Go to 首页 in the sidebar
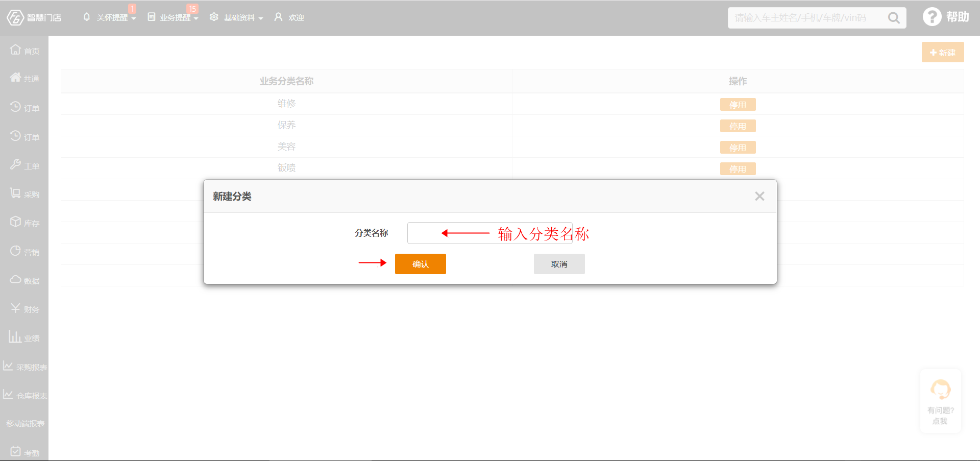980x461 pixels. (24, 50)
